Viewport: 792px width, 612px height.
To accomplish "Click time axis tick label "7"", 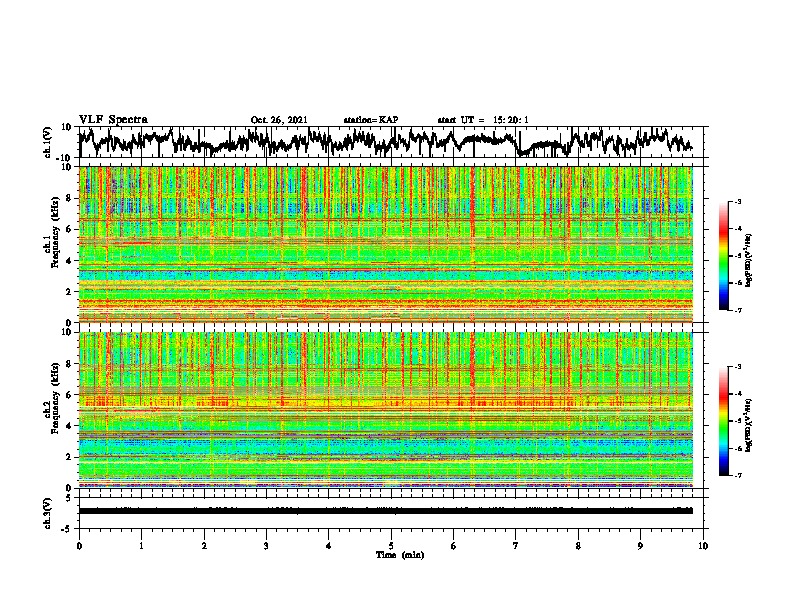I will [x=516, y=546].
